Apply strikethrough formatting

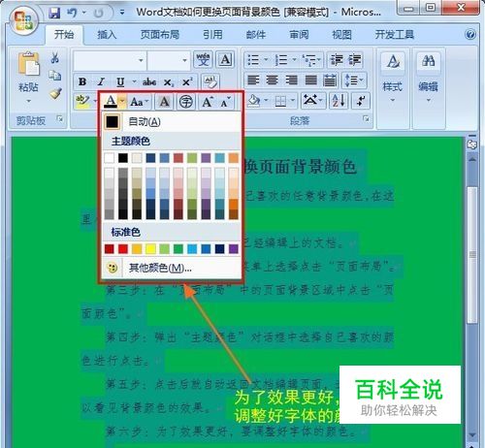pyautogui.click(x=149, y=82)
